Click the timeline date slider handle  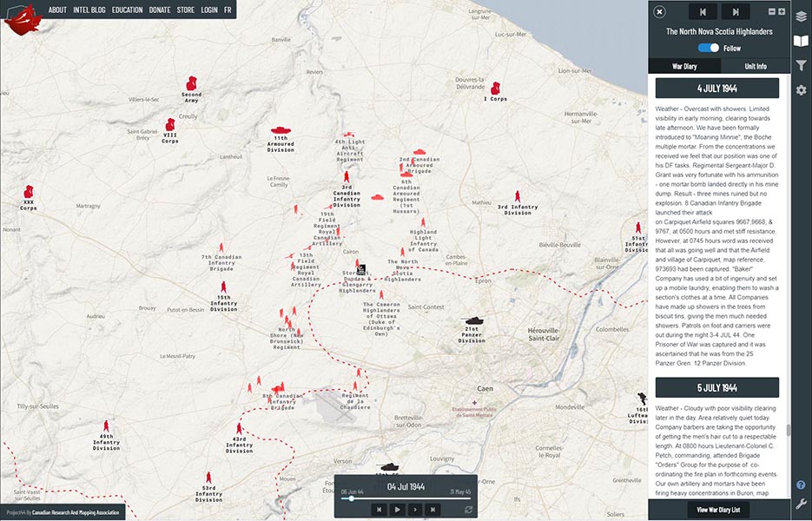click(x=352, y=498)
